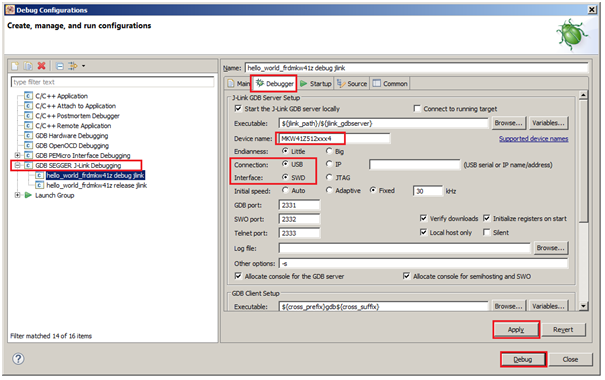The image size is (605, 380).
Task: Switch to the Debugger tab
Action: 275,83
